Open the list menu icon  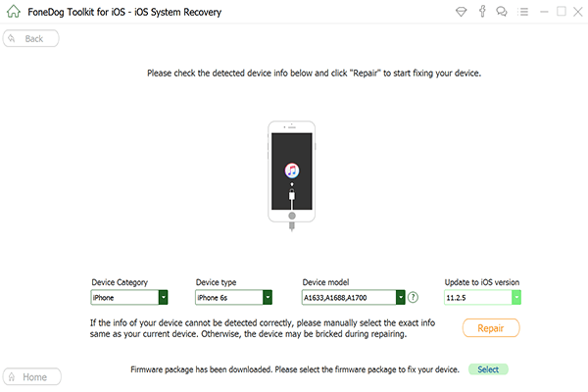(521, 12)
